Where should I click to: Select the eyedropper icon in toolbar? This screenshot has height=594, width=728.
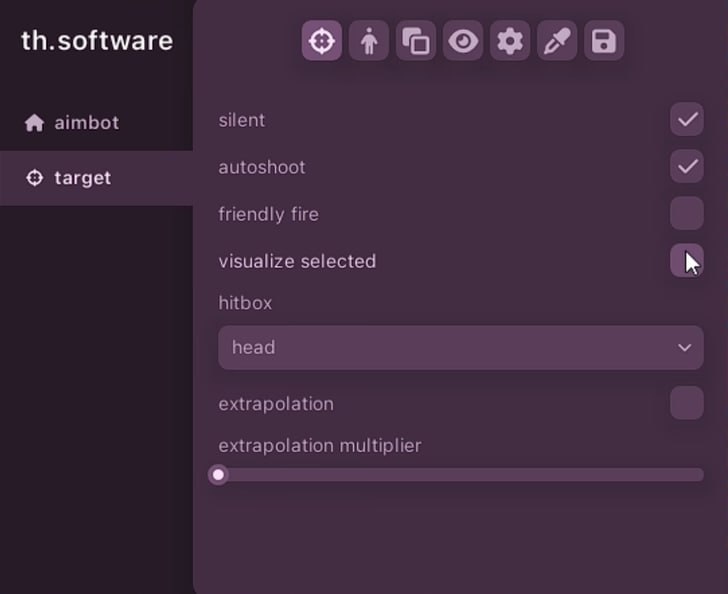(x=557, y=41)
